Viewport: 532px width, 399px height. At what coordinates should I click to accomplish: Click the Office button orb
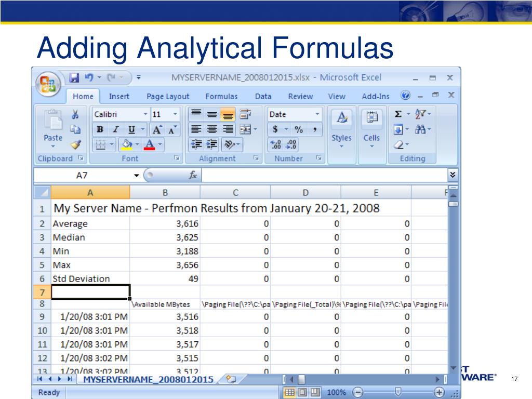pyautogui.click(x=48, y=84)
